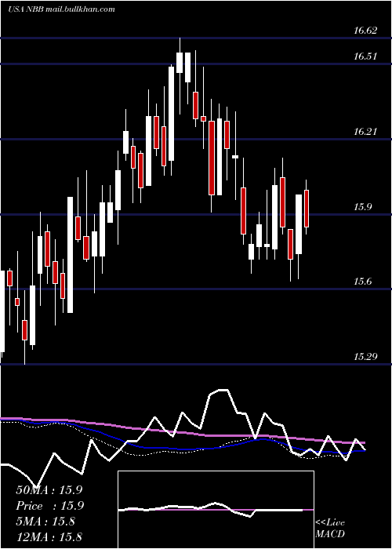Click inside the MACD inset chart
This screenshot has width=392, height=549.
[x=216, y=510]
